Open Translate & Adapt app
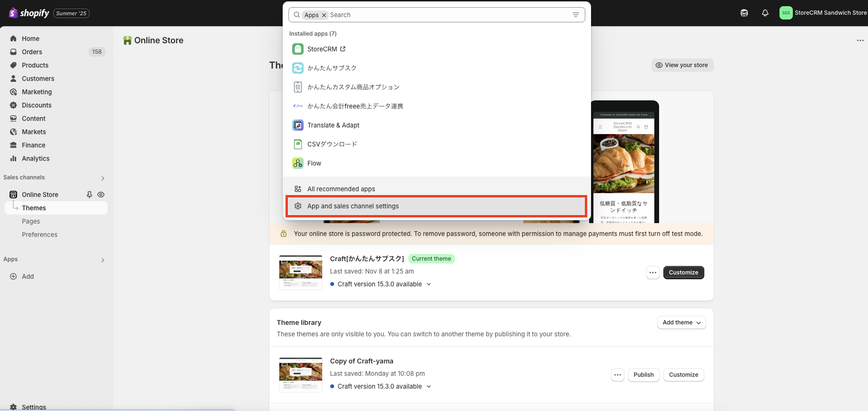This screenshot has width=868, height=411. [437, 125]
